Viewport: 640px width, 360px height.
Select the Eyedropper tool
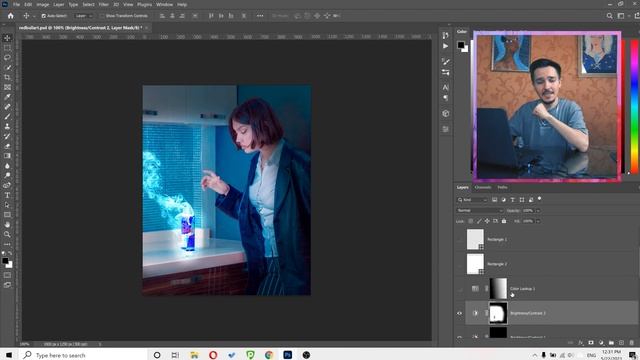coord(7,97)
